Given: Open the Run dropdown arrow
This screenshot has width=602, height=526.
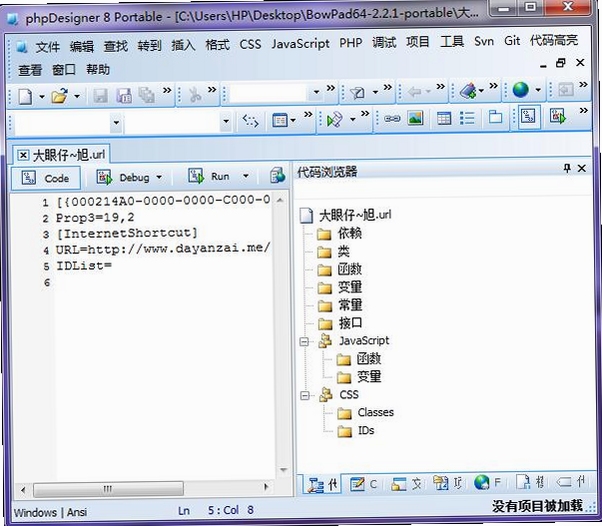Looking at the screenshot, I should pyautogui.click(x=246, y=176).
